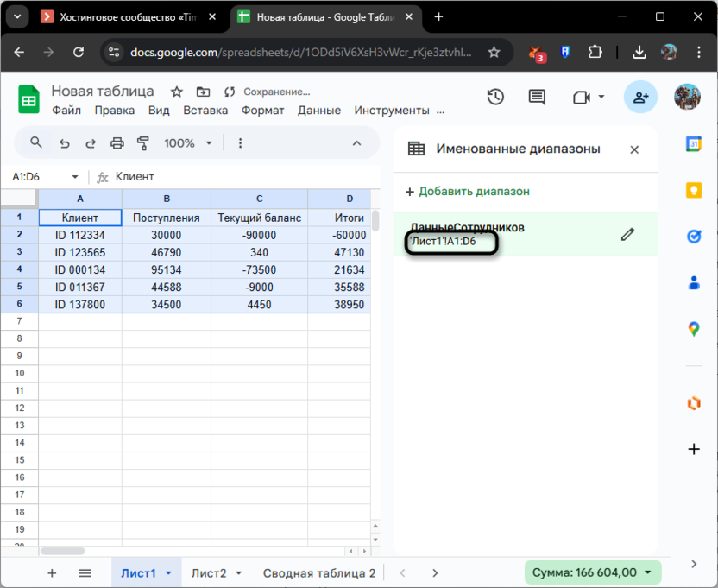Open the Данные menu

[x=319, y=111]
